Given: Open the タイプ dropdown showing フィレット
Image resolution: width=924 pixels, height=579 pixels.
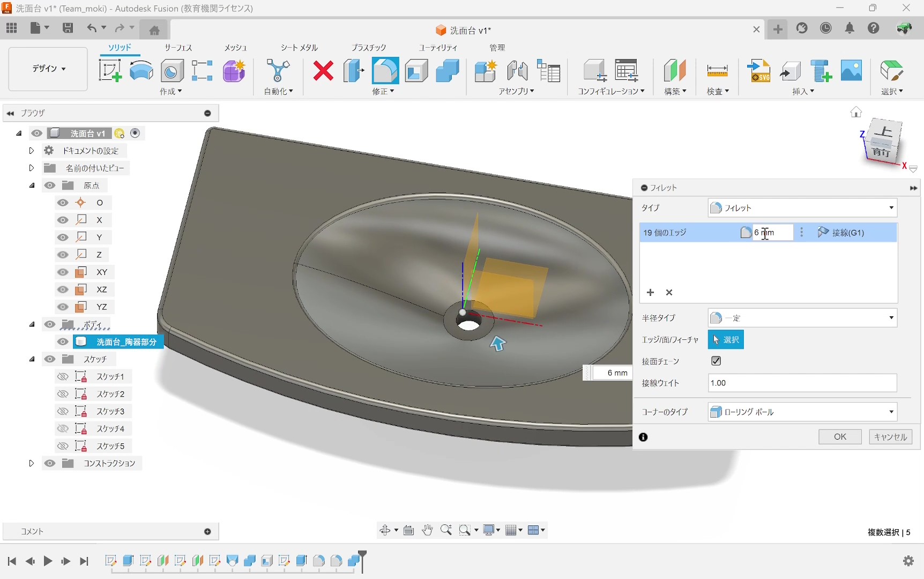Looking at the screenshot, I should [802, 208].
